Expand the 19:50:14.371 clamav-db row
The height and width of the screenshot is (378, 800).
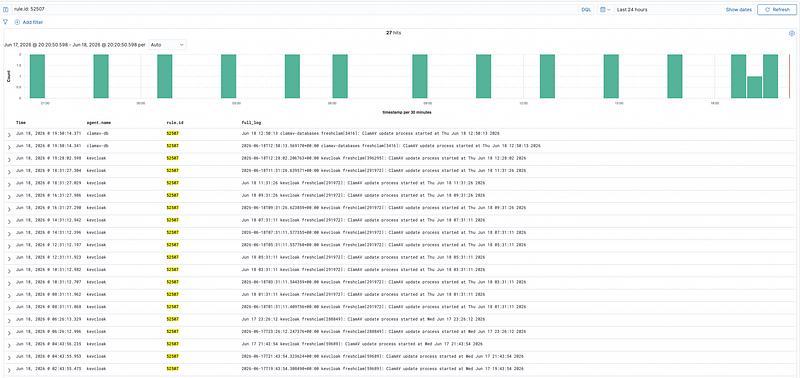click(x=9, y=134)
